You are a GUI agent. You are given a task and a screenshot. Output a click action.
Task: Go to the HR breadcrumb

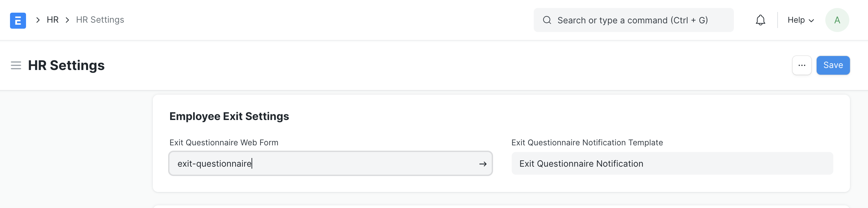53,20
